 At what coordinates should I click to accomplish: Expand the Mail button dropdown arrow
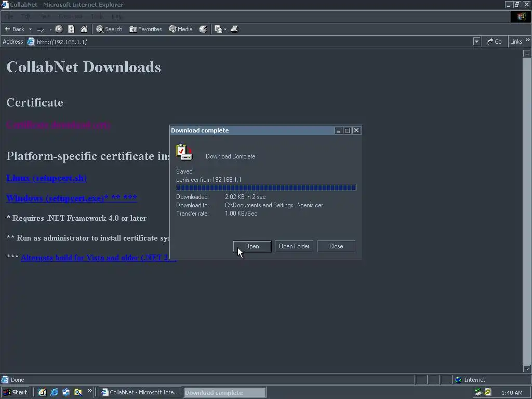click(225, 29)
